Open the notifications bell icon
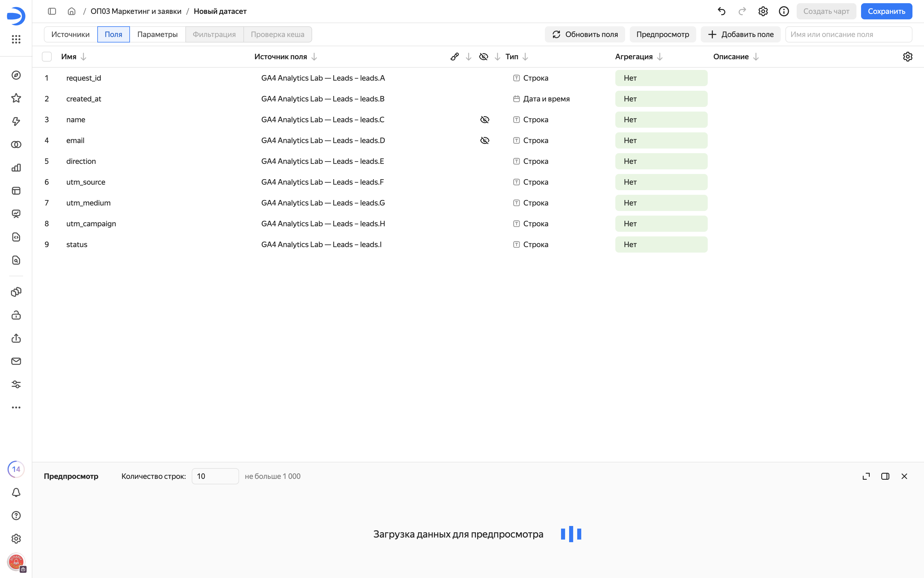Viewport: 924px width, 578px height. point(16,492)
